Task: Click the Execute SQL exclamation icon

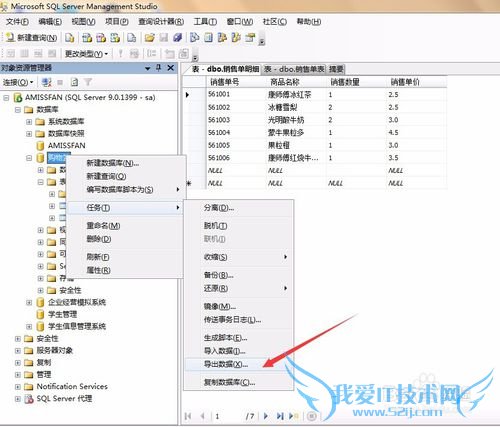Action: click(x=121, y=53)
